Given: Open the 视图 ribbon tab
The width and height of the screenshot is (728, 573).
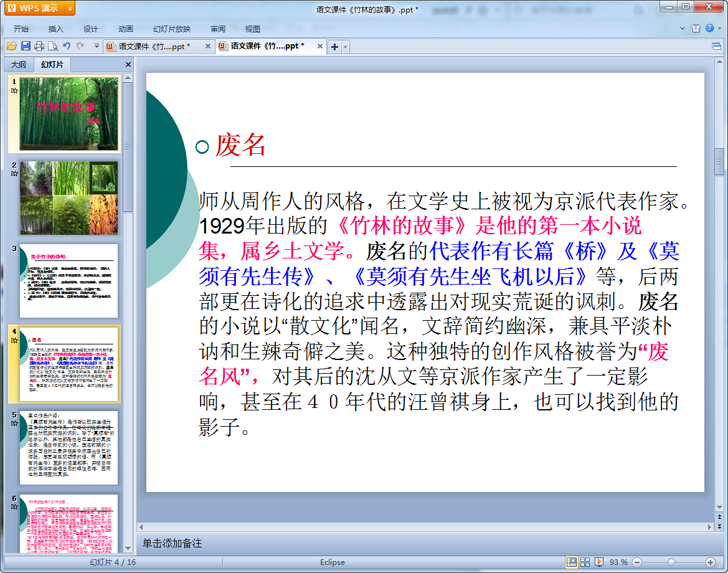Looking at the screenshot, I should tap(253, 29).
